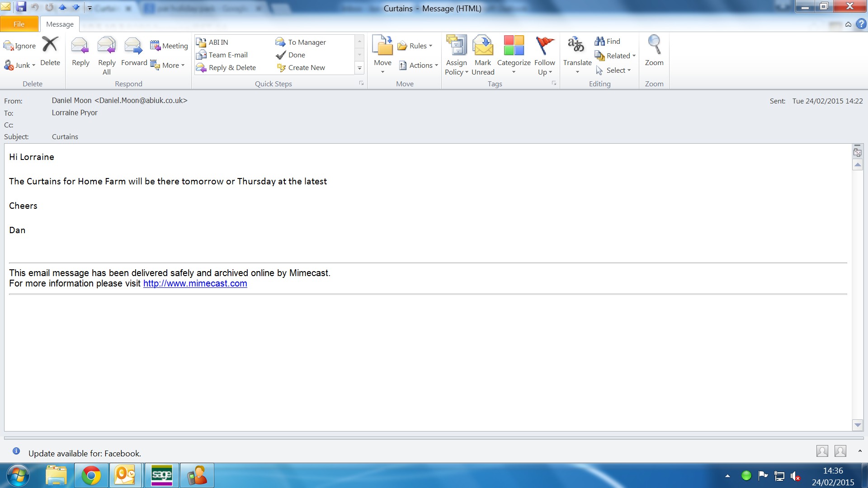Select the Message ribbon tab

[x=60, y=24]
